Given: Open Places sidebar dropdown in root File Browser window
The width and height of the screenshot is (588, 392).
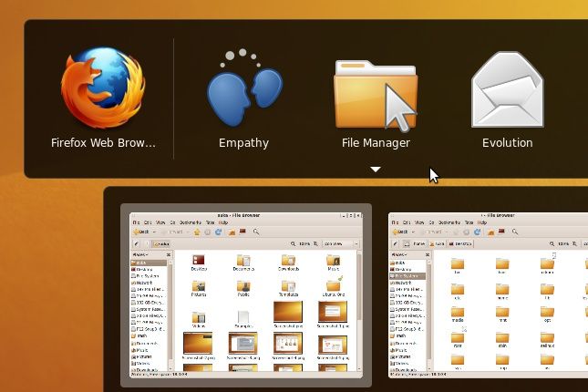Looking at the screenshot, I should tap(400, 254).
